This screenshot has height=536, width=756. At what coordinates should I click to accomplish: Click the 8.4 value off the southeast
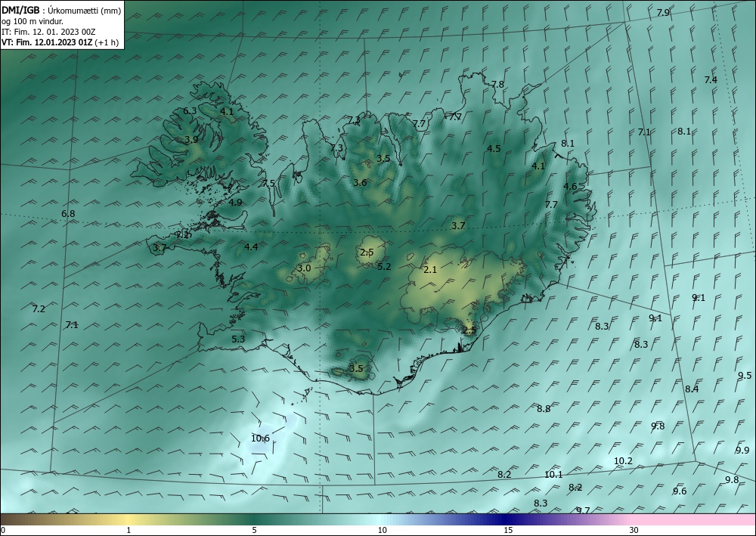pyautogui.click(x=692, y=389)
